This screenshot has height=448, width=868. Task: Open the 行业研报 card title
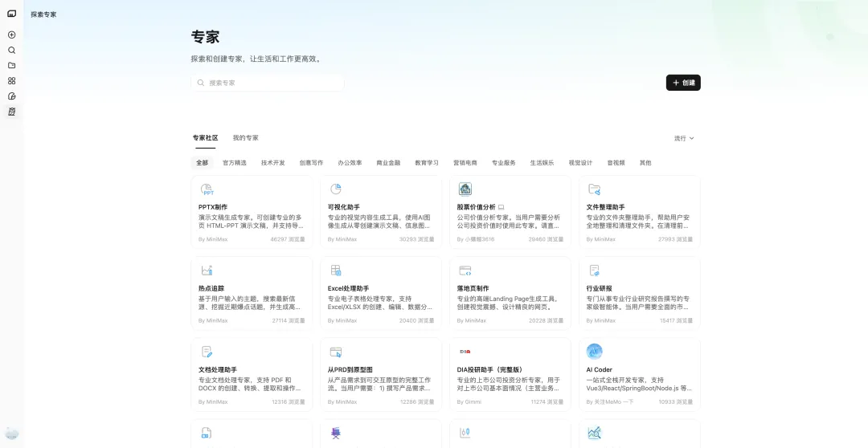pyautogui.click(x=599, y=289)
